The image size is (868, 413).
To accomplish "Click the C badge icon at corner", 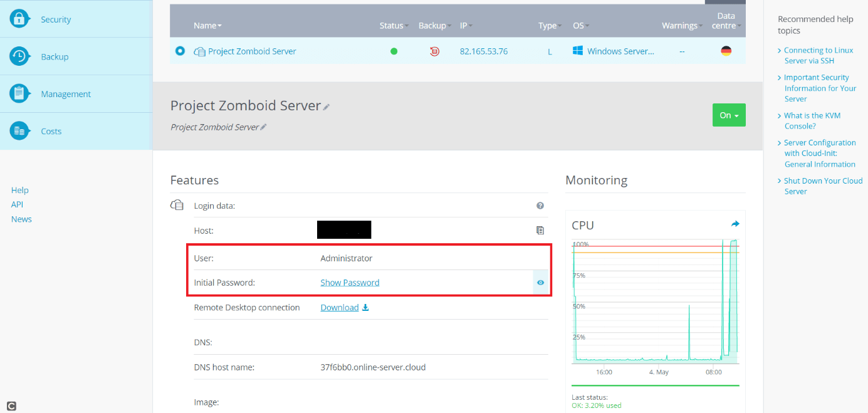I will tap(12, 406).
